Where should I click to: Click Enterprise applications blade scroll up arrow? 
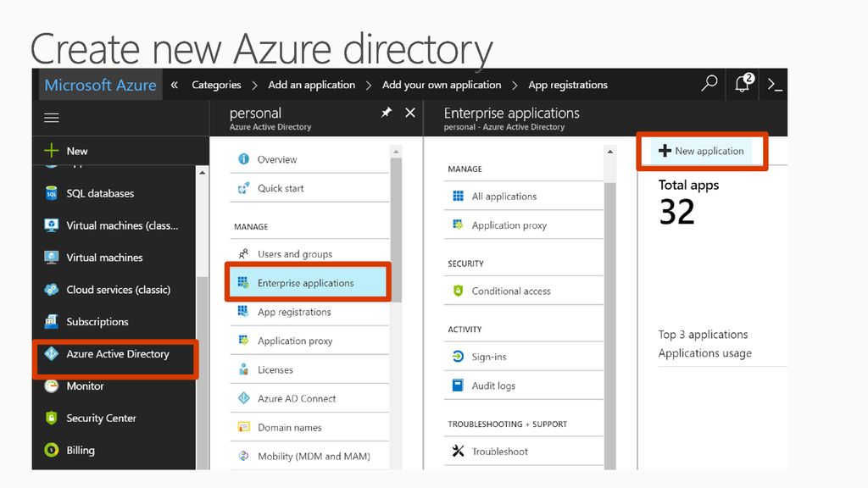(610, 151)
